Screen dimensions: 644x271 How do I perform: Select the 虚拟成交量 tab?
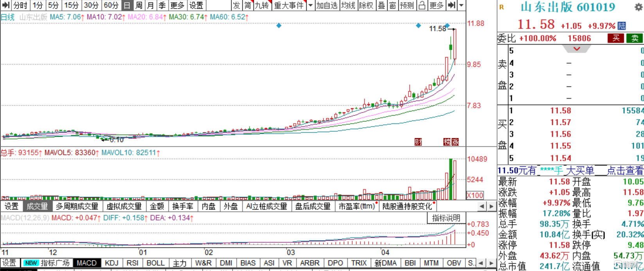(x=124, y=206)
